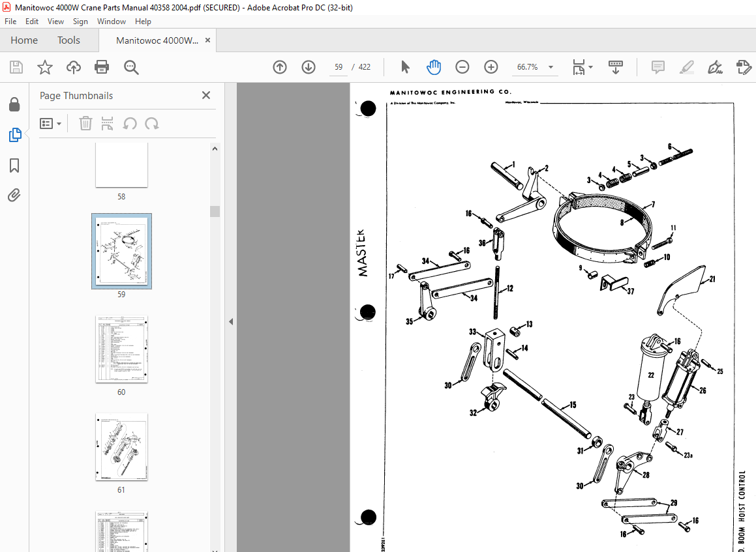This screenshot has width=756, height=552.
Task: Rotate pages clockwise
Action: (152, 124)
